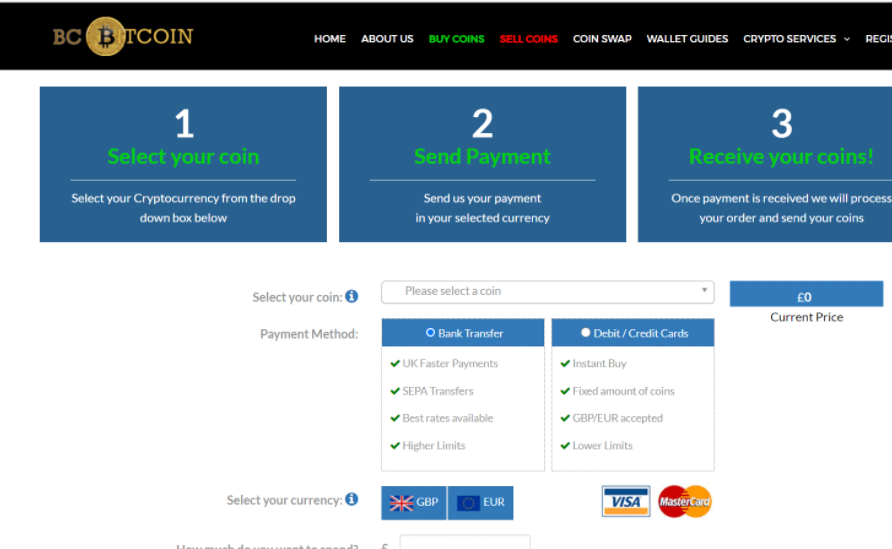892x549 pixels.
Task: Click info icon beside Select your currency
Action: coord(351,499)
